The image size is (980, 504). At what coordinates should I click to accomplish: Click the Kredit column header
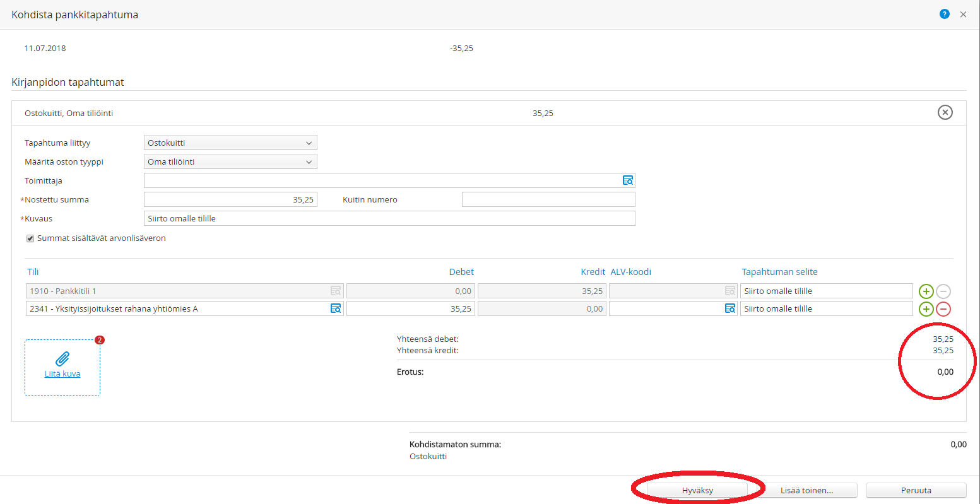click(593, 272)
